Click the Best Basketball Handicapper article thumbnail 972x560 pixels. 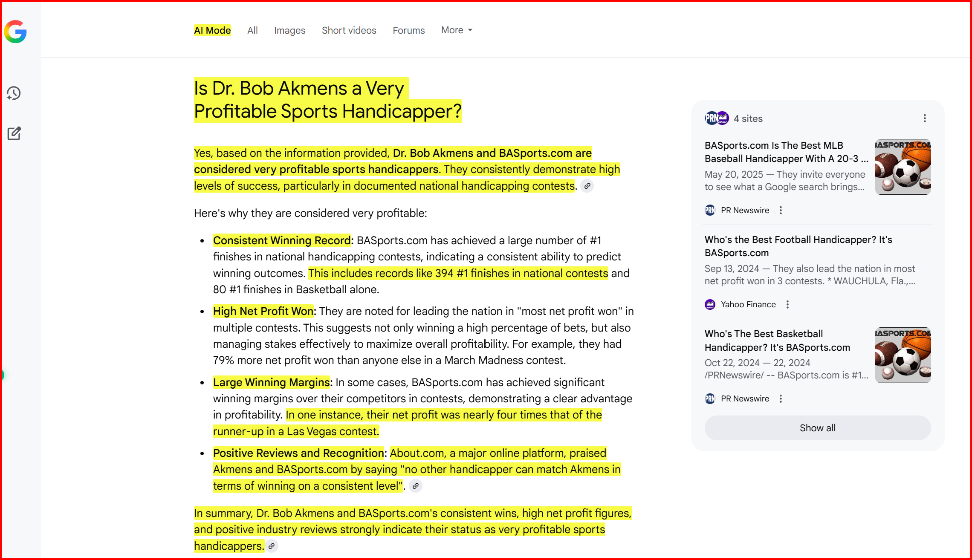[x=903, y=355]
